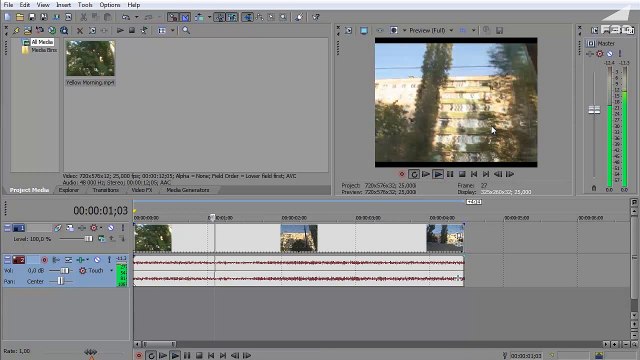The height and width of the screenshot is (360, 640).
Task: Open the Undo history dropdown arrow
Action: [136, 17]
